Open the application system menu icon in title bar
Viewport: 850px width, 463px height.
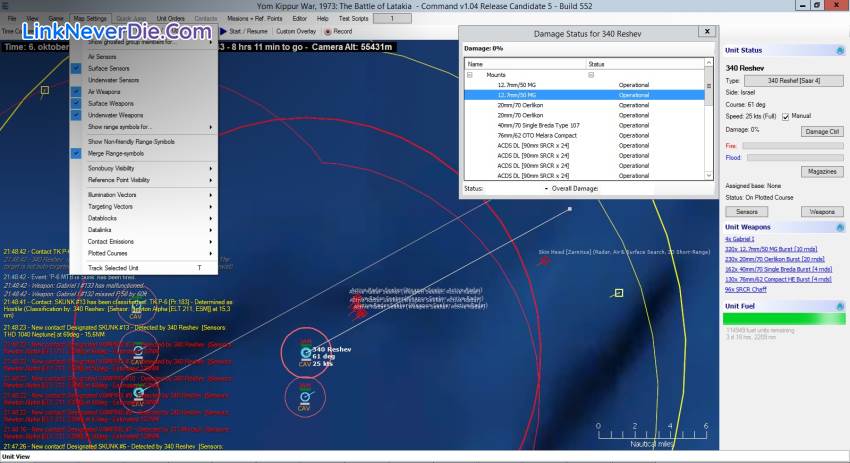point(5,6)
